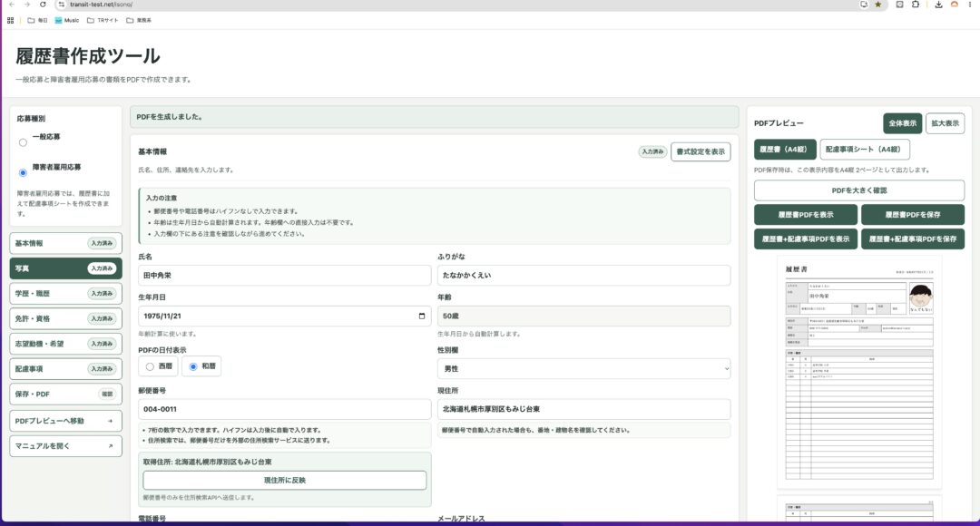Click the browser address bar URL
This screenshot has height=526, width=980.
pos(102,5)
